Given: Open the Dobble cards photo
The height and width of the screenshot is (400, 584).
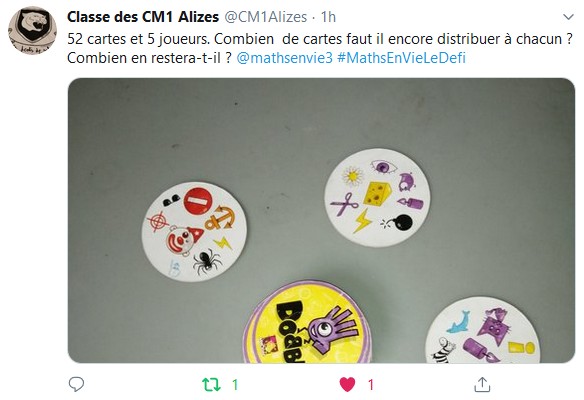Looking at the screenshot, I should pyautogui.click(x=321, y=220).
